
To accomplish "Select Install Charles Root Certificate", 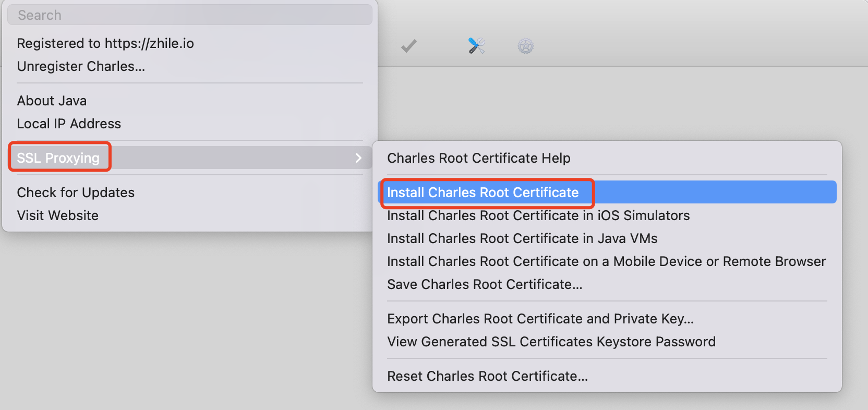I will click(483, 192).
